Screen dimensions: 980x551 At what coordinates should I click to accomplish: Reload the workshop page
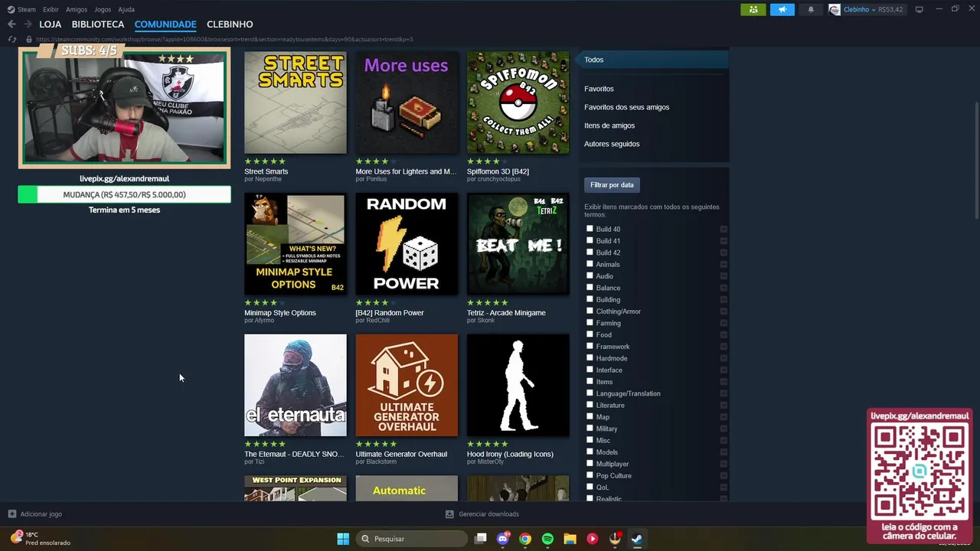[x=11, y=39]
